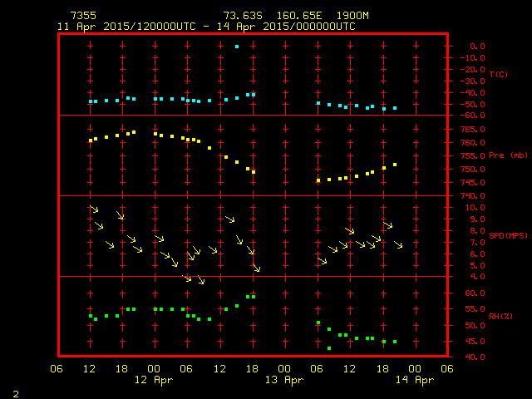Click the 14 Apr date label
Viewport: 532px width, 399px height.
click(x=413, y=380)
